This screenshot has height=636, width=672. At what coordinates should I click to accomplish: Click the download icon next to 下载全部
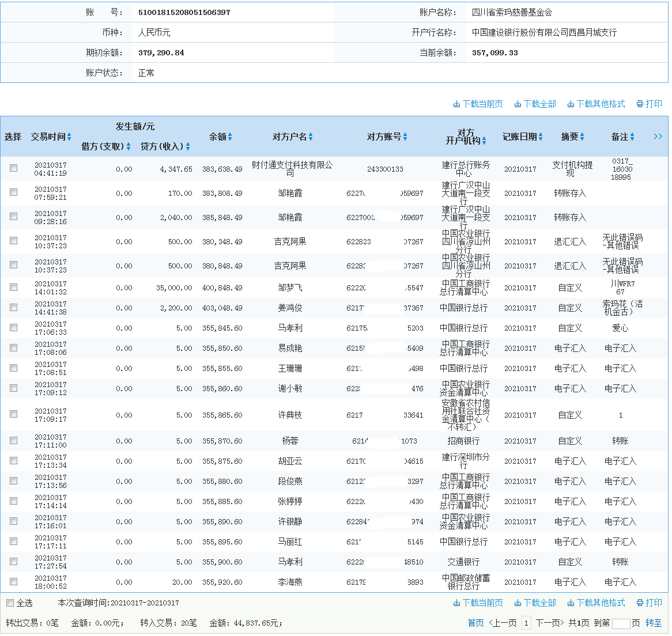click(518, 104)
